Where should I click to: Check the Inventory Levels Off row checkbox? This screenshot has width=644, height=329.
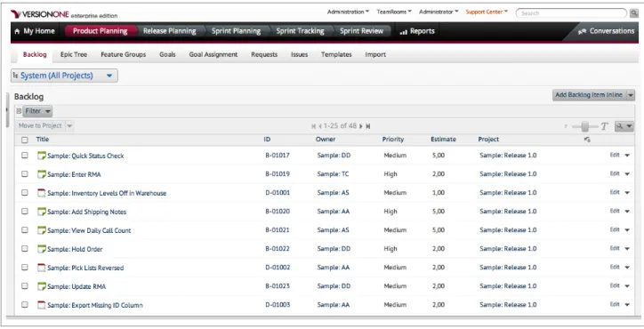tap(25, 193)
